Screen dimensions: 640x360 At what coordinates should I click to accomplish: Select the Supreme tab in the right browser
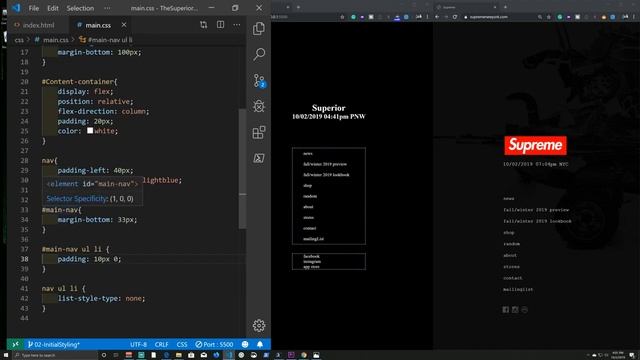[x=465, y=7]
